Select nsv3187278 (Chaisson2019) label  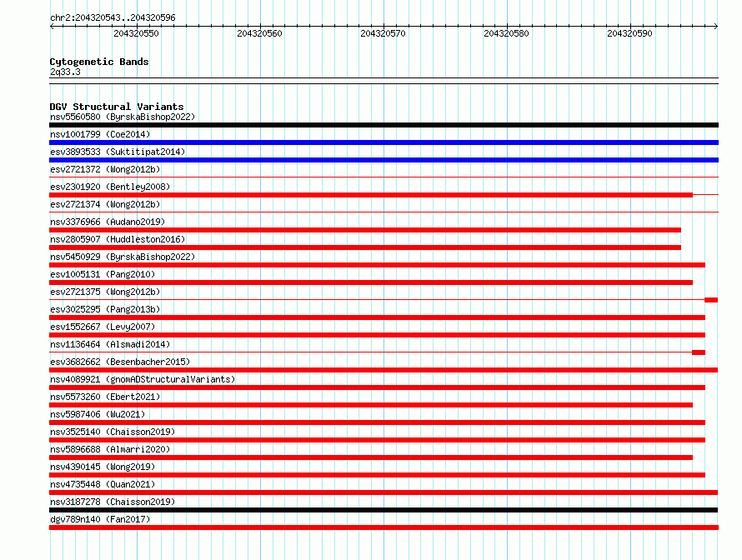click(x=113, y=502)
